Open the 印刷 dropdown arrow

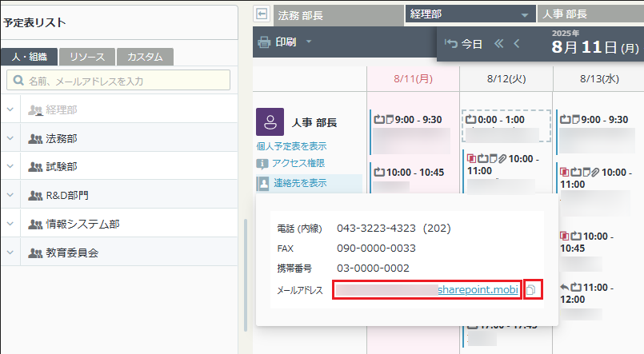click(x=309, y=42)
